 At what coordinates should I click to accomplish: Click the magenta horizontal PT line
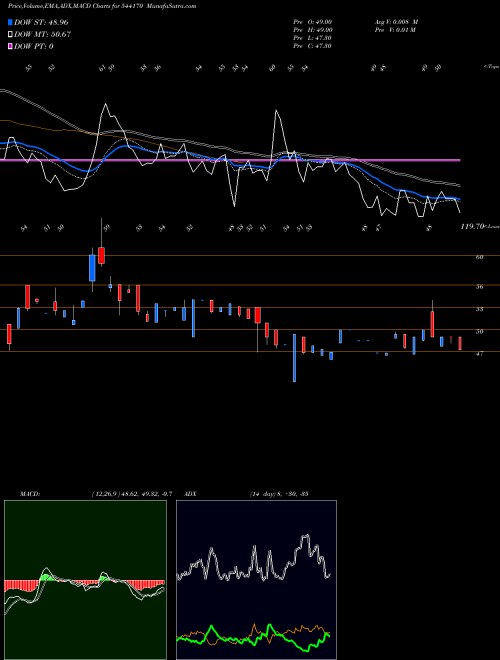230,160
